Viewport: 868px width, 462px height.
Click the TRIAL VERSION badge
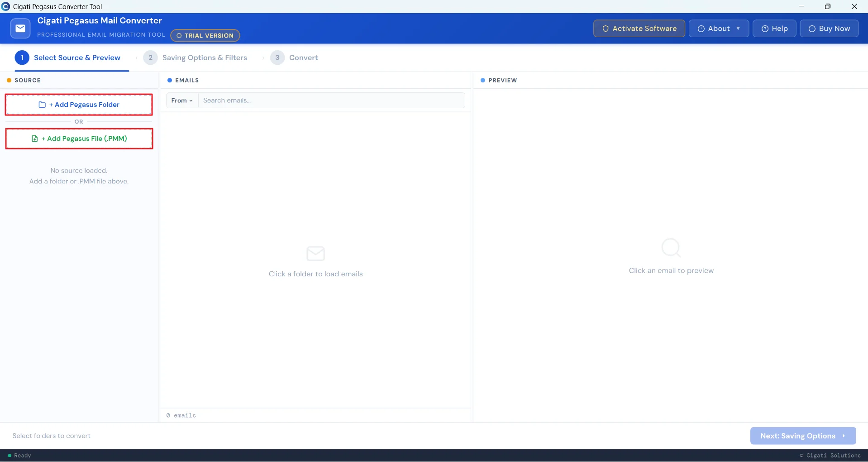click(x=205, y=35)
